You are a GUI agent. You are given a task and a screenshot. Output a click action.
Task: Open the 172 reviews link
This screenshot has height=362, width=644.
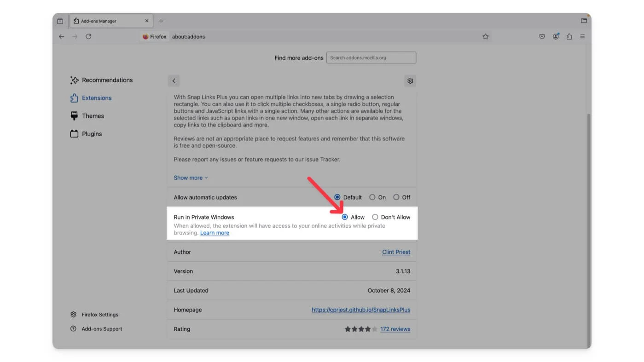tap(395, 329)
